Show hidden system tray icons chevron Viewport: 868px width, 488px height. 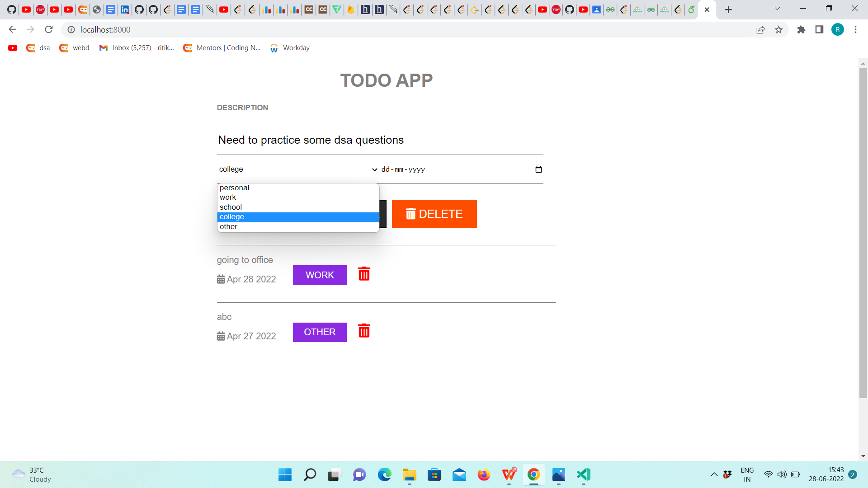(714, 474)
